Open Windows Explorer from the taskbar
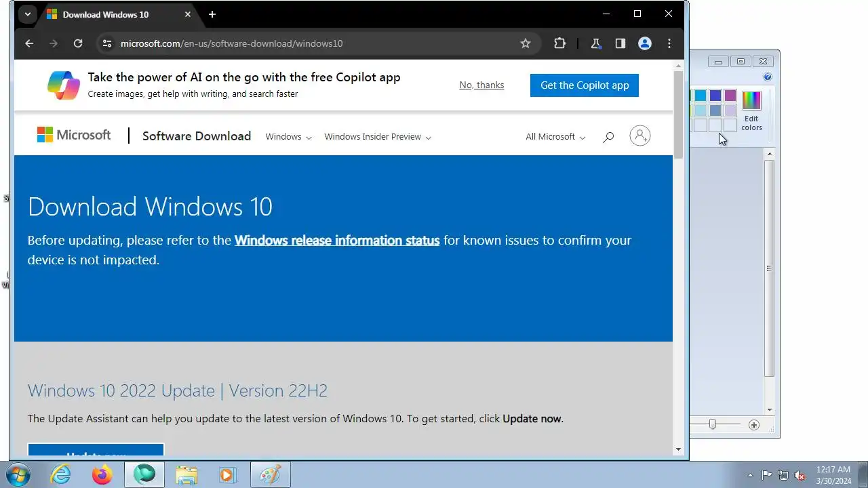Viewport: 868px width, 488px height. point(186,475)
